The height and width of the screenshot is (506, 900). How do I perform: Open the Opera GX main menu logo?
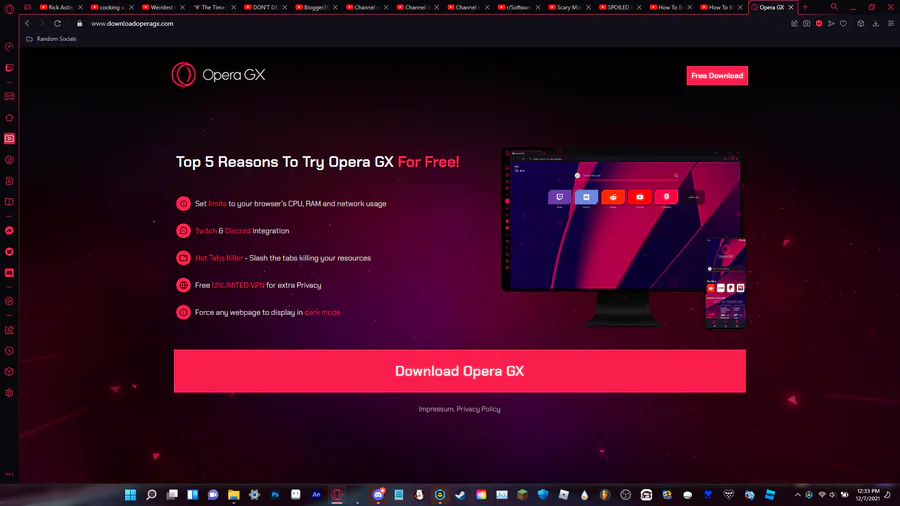(x=9, y=8)
